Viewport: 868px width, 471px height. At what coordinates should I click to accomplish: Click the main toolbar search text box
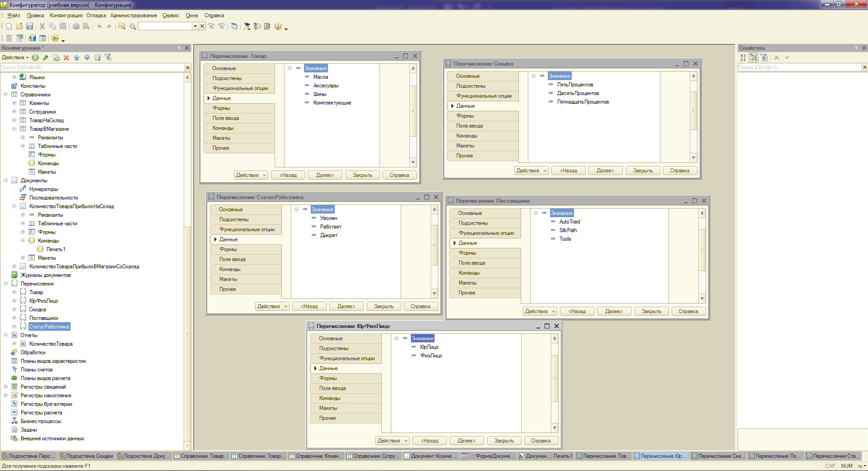pos(165,26)
